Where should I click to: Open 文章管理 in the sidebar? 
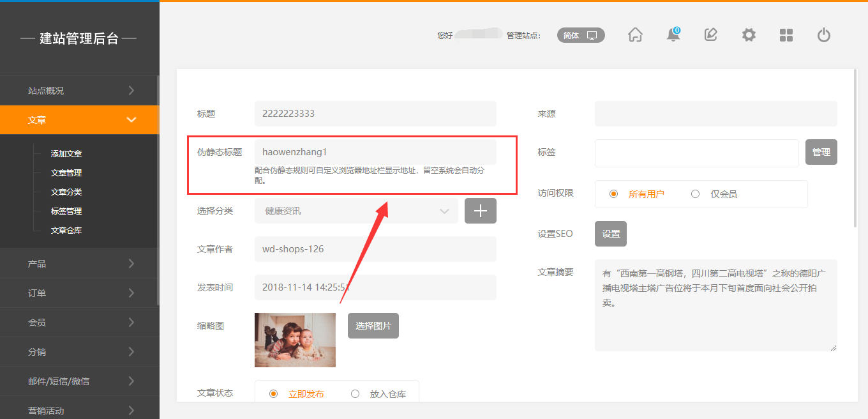(66, 173)
